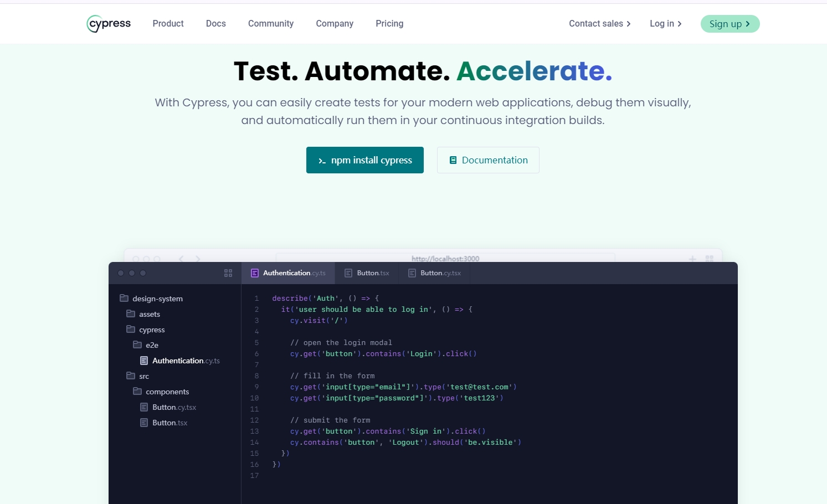Click the Authentication.cy.ts tab file icon
The image size is (827, 504).
[x=255, y=273]
